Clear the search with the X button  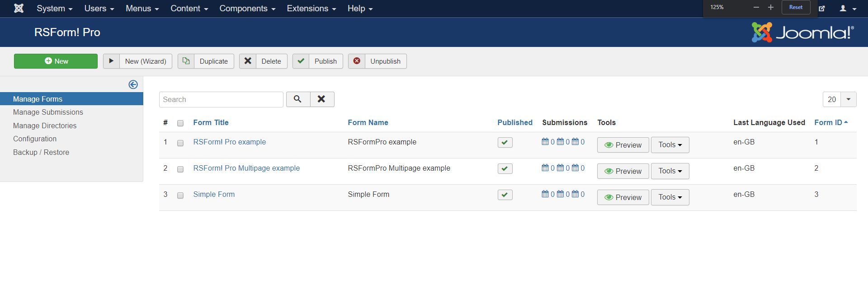click(x=321, y=99)
